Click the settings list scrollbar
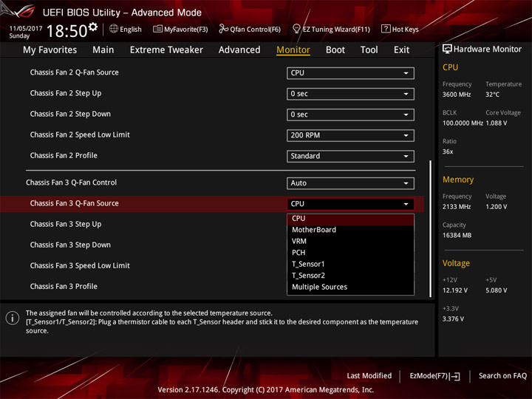Screen dimensions: 532x399 pos(430,228)
